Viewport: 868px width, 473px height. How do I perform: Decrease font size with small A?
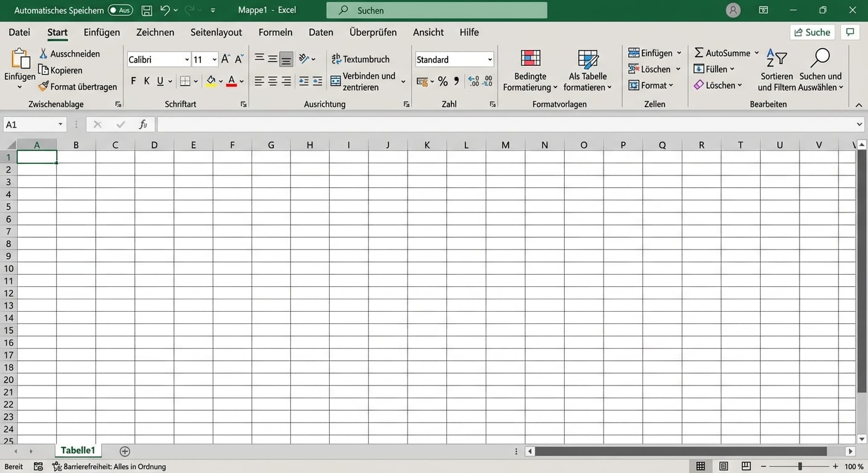click(x=239, y=59)
